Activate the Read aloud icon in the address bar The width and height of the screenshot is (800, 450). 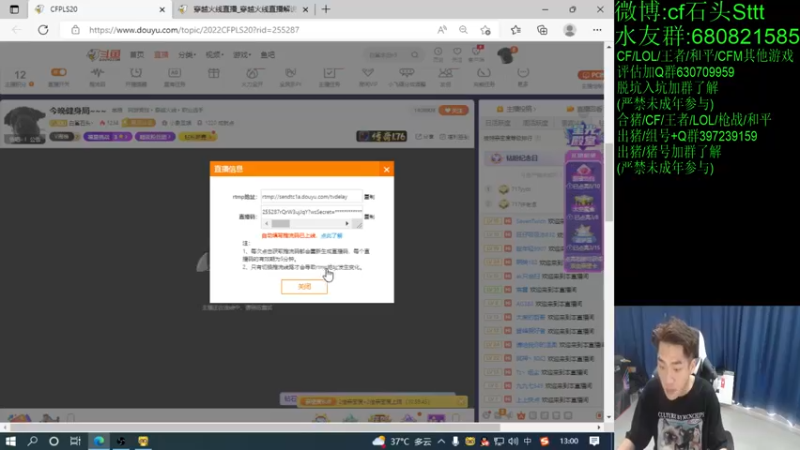coord(442,30)
